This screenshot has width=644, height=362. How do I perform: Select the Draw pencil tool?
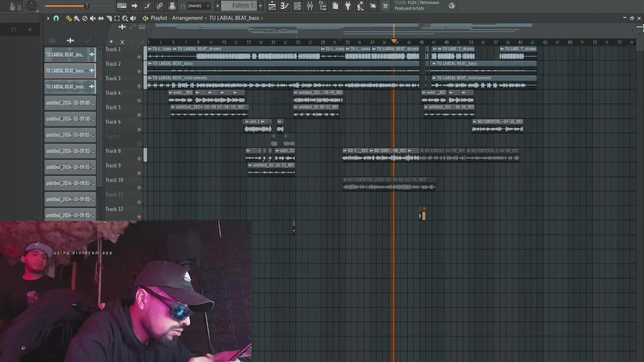click(68, 18)
